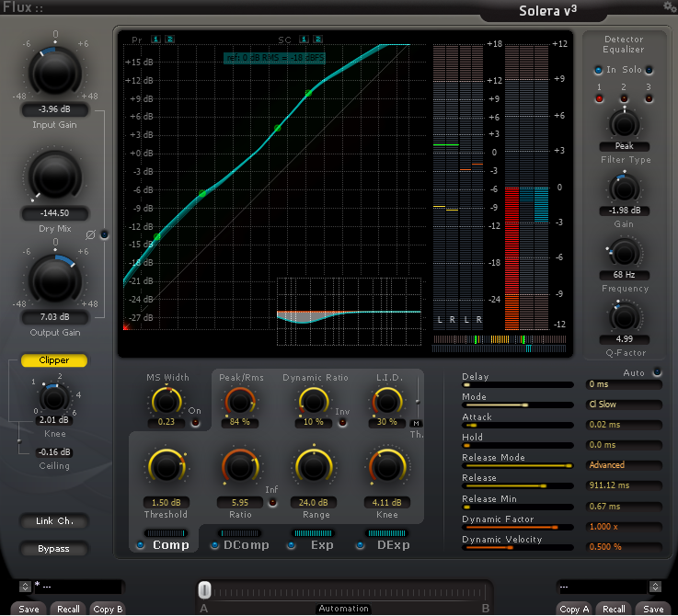Screen dimensions: 678x616
Task: Enable detector EQ band 3
Action: [649, 99]
